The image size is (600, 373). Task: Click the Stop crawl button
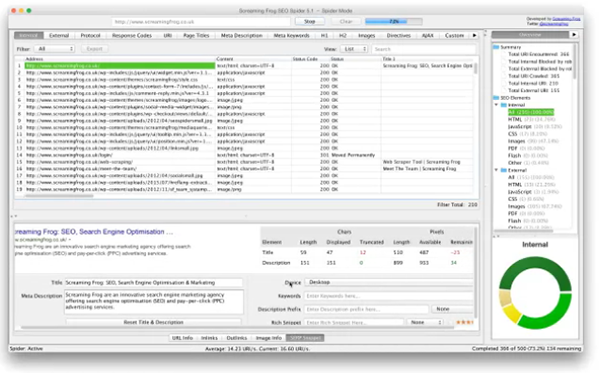pos(310,21)
